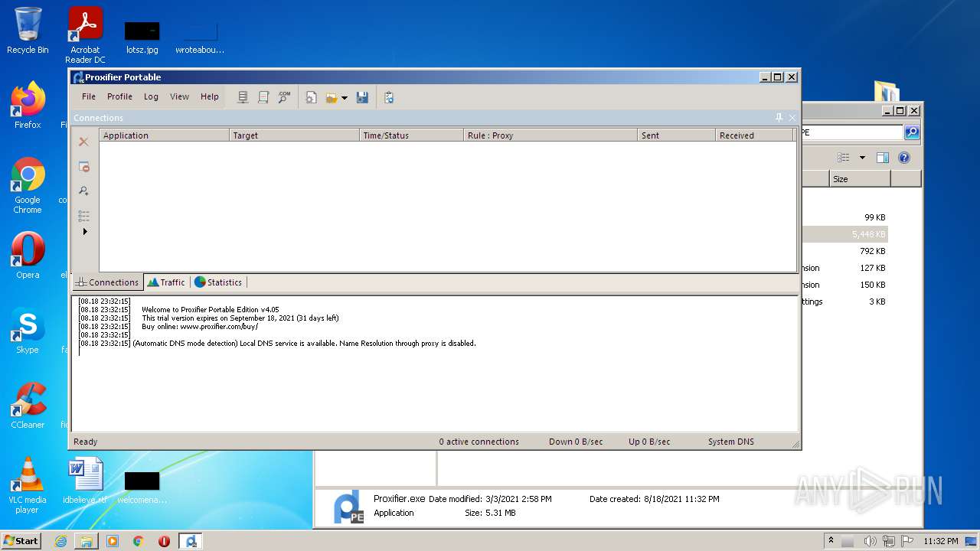
Task: Click the Explorer window search button
Action: point(912,132)
